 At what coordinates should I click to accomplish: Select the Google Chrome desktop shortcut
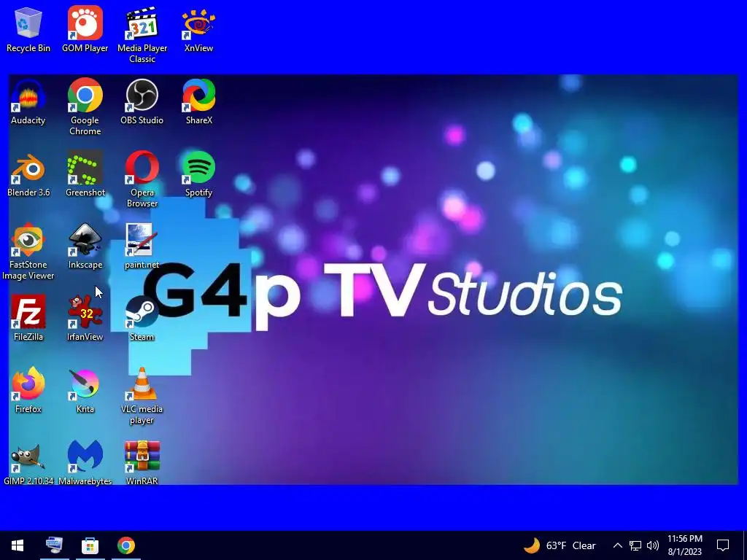click(85, 107)
